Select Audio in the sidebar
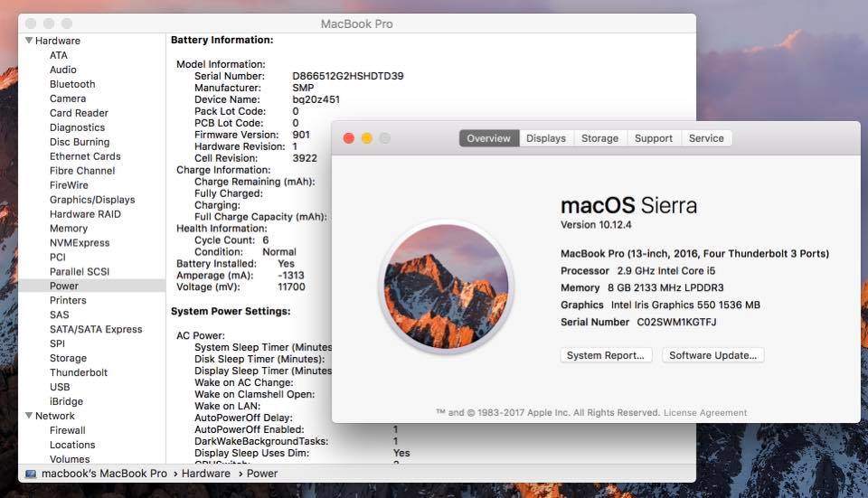This screenshot has width=868, height=498. click(x=63, y=70)
